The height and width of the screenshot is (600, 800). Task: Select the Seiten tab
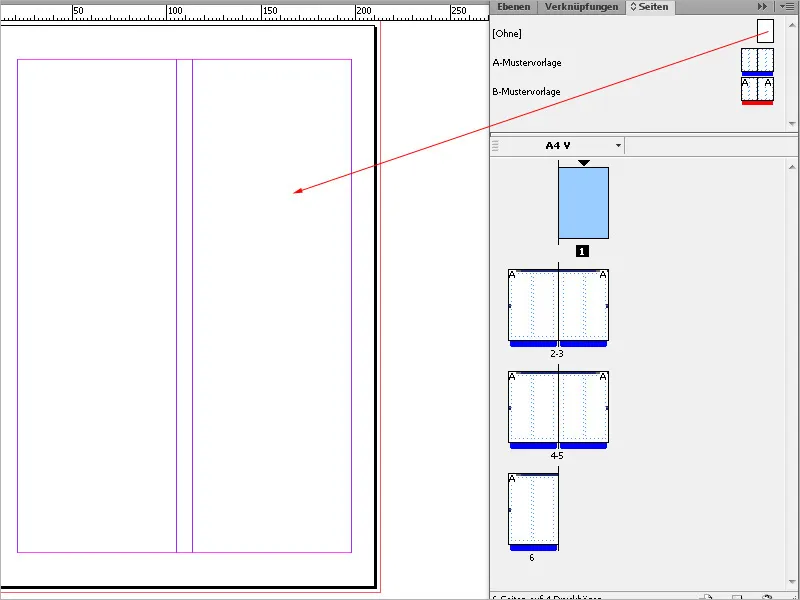tap(653, 7)
